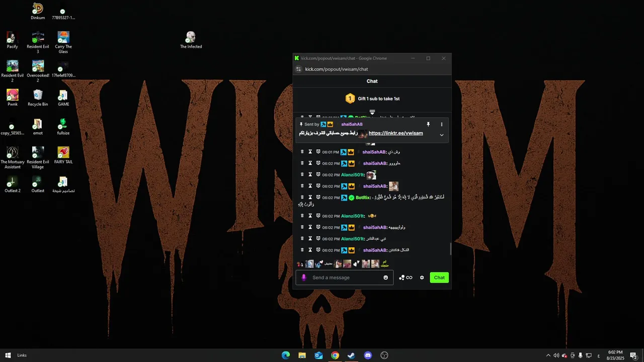
Task: Collapse the gift leaderboard handle below banner
Action: [372, 112]
